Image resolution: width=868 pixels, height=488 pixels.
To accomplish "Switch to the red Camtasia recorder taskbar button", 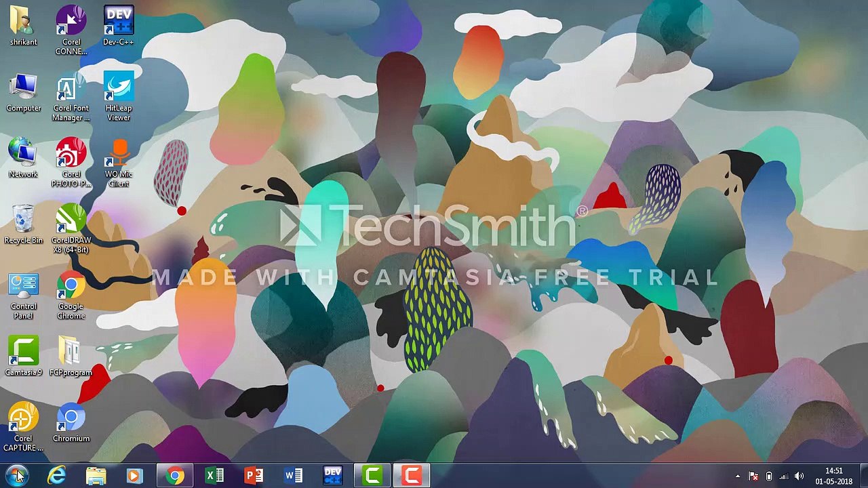I will [412, 476].
